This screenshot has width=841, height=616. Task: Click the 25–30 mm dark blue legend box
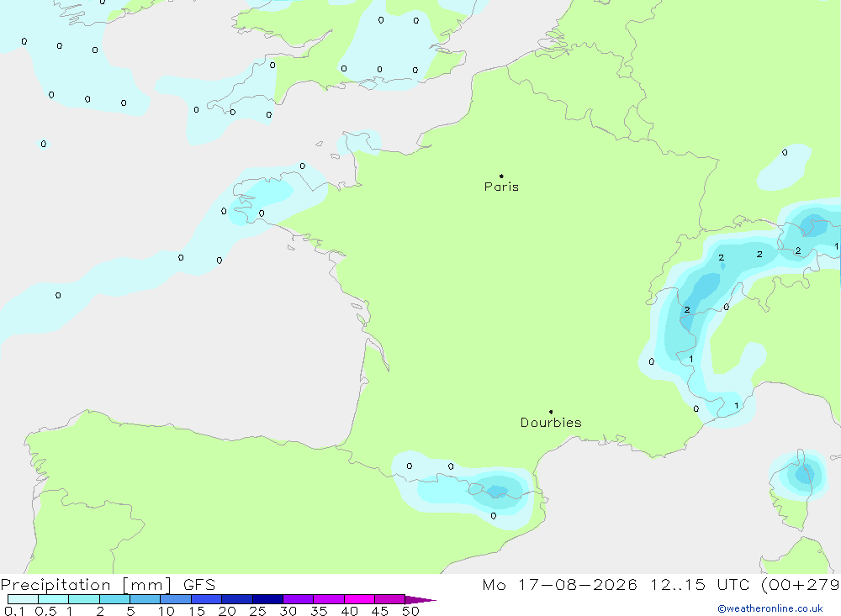[x=267, y=599]
